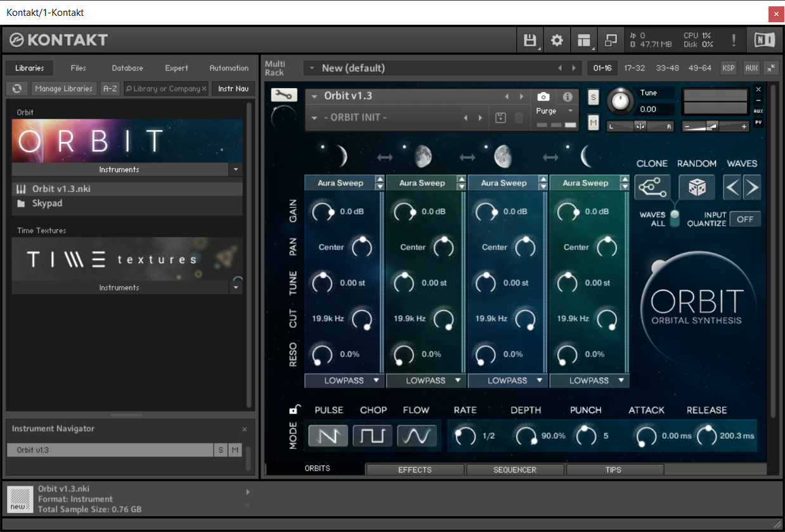785x532 pixels.
Task: Click the refresh libraries icon
Action: click(17, 89)
